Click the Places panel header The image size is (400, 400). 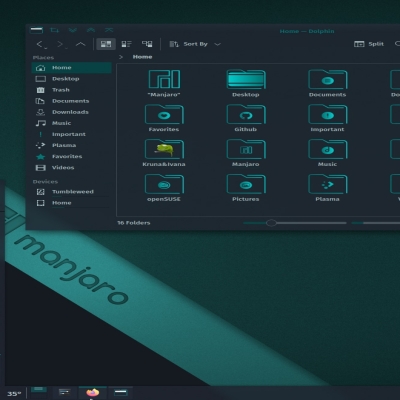click(43, 58)
